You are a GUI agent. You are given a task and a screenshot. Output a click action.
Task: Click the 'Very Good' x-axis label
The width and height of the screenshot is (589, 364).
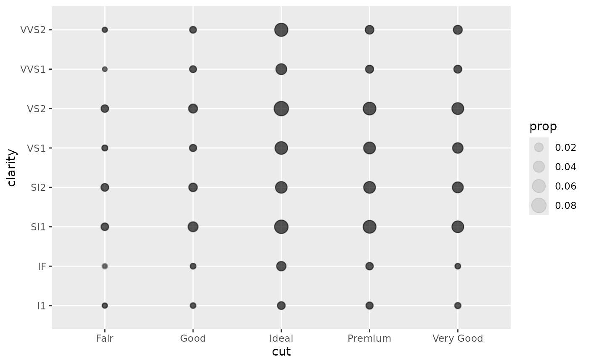pyautogui.click(x=458, y=338)
